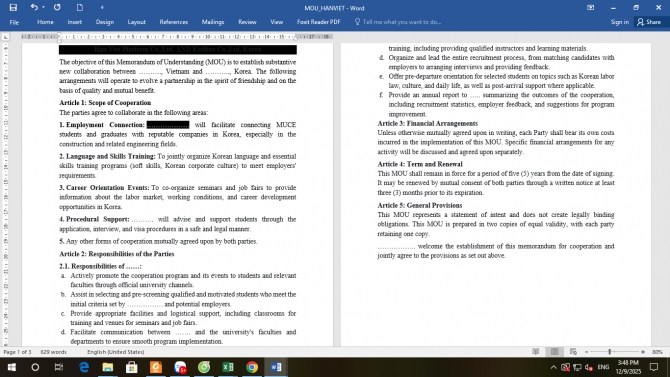Click the tab selector at ruler corner
The height and width of the screenshot is (377, 670).
click(x=5, y=37)
